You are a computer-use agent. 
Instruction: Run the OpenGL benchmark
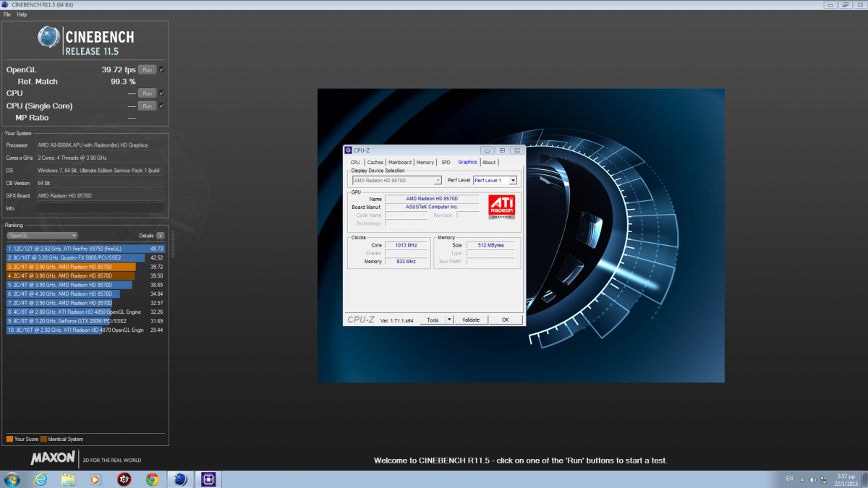pyautogui.click(x=147, y=69)
